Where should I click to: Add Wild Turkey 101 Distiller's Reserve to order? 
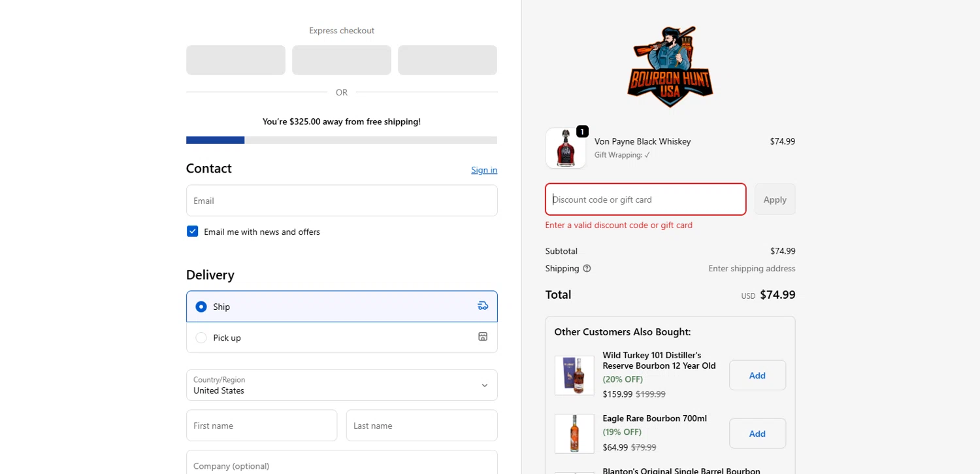pyautogui.click(x=757, y=375)
